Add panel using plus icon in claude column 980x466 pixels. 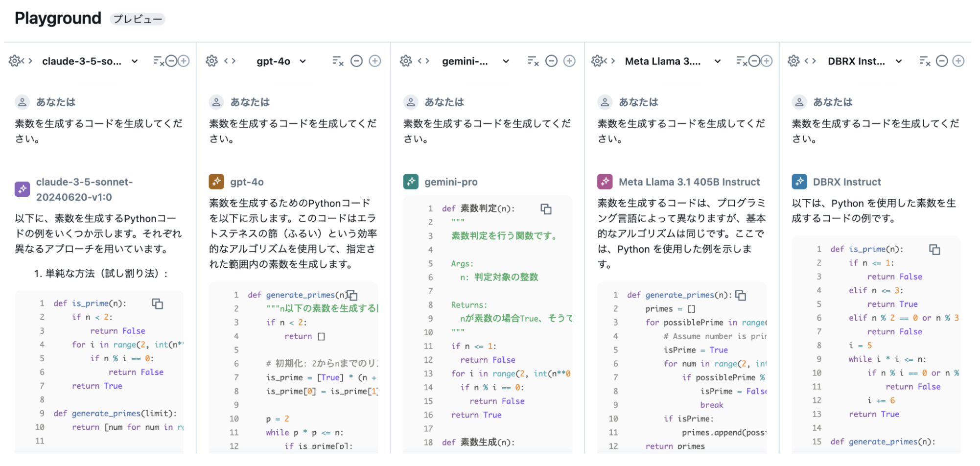[184, 61]
